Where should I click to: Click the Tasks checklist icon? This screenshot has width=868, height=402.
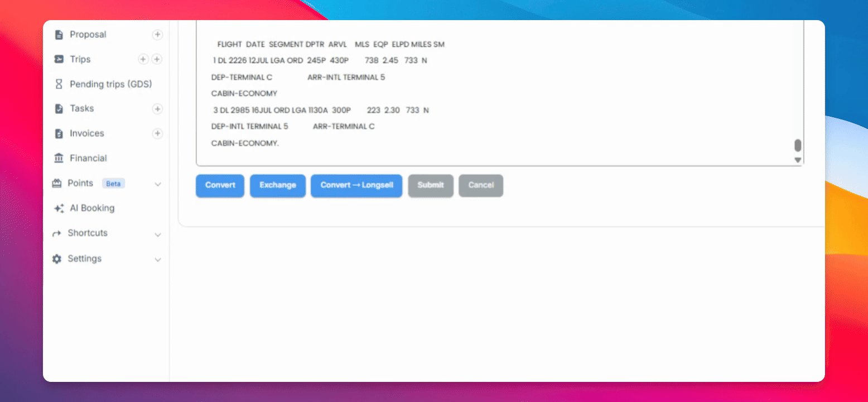59,109
